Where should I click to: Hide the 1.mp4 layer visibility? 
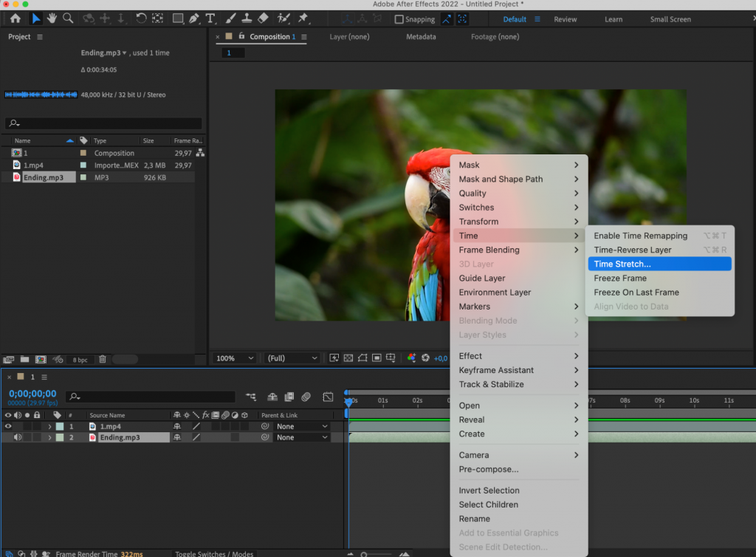click(7, 426)
